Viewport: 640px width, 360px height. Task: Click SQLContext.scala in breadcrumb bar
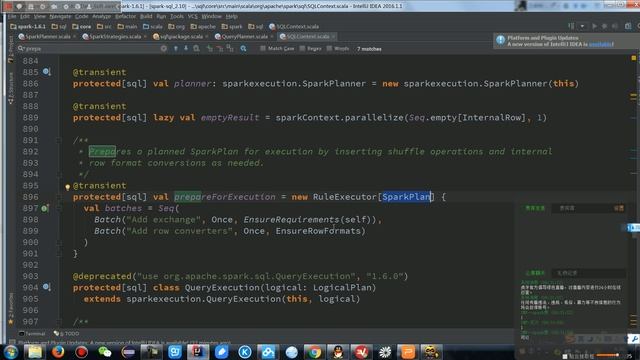tap(294, 27)
